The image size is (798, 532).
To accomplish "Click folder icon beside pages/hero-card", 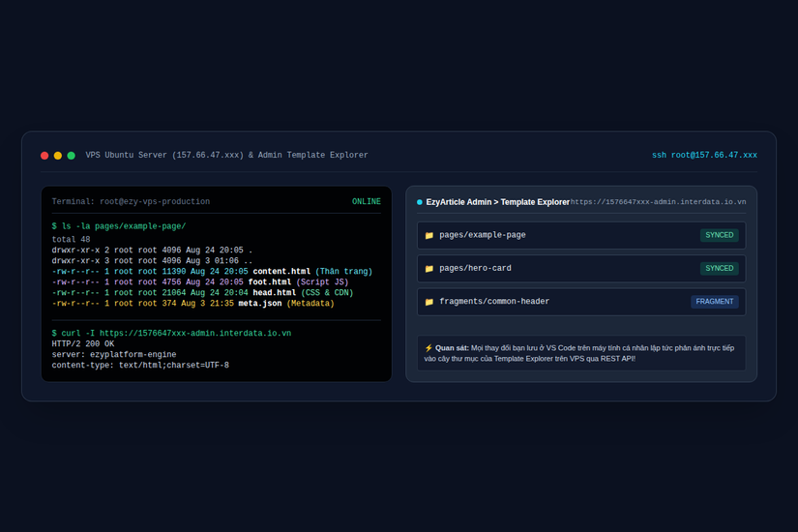I will coord(429,268).
